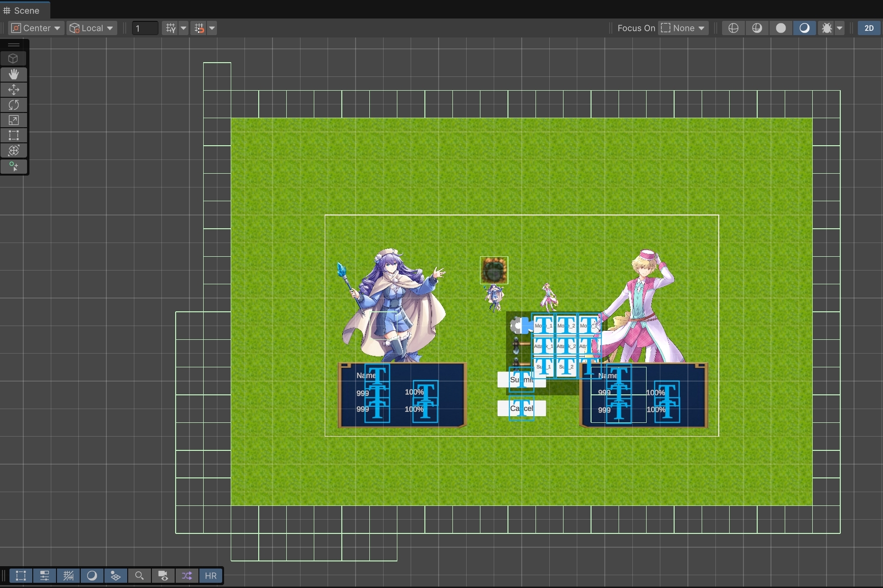883x588 pixels.
Task: Select the Rect transform tool
Action: pos(14,135)
